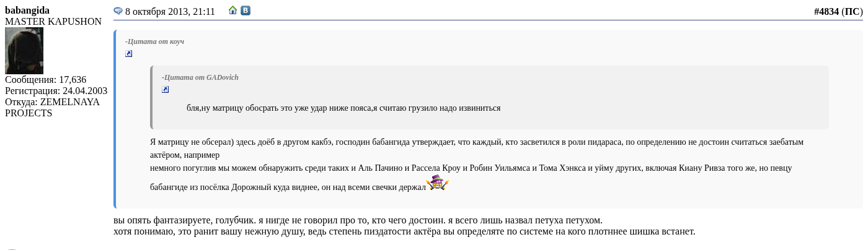The width and height of the screenshot is (868, 250).
Task: Open the author's VK profile icon
Action: (x=246, y=11)
